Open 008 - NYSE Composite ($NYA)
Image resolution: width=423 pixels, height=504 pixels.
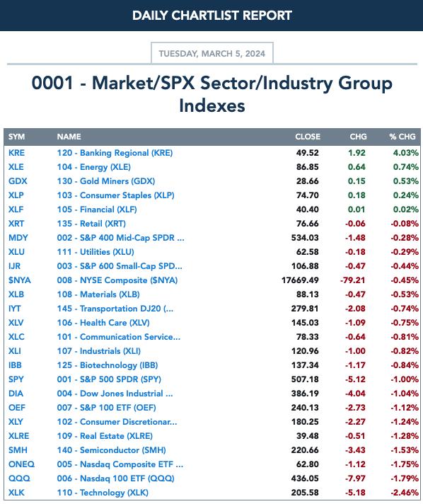(117, 280)
